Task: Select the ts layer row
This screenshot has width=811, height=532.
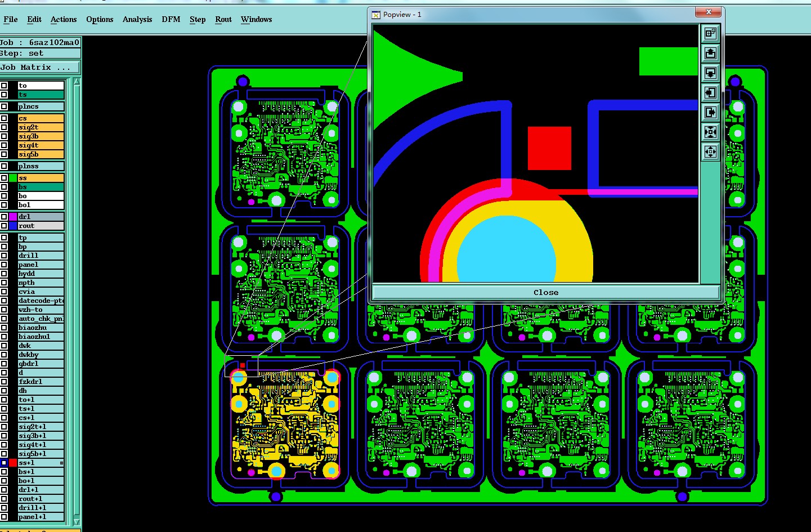Action: (41, 95)
